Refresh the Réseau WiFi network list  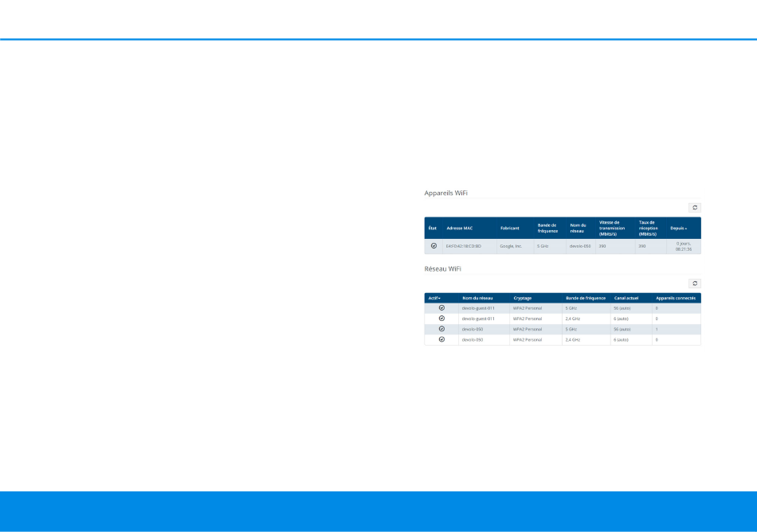694,283
